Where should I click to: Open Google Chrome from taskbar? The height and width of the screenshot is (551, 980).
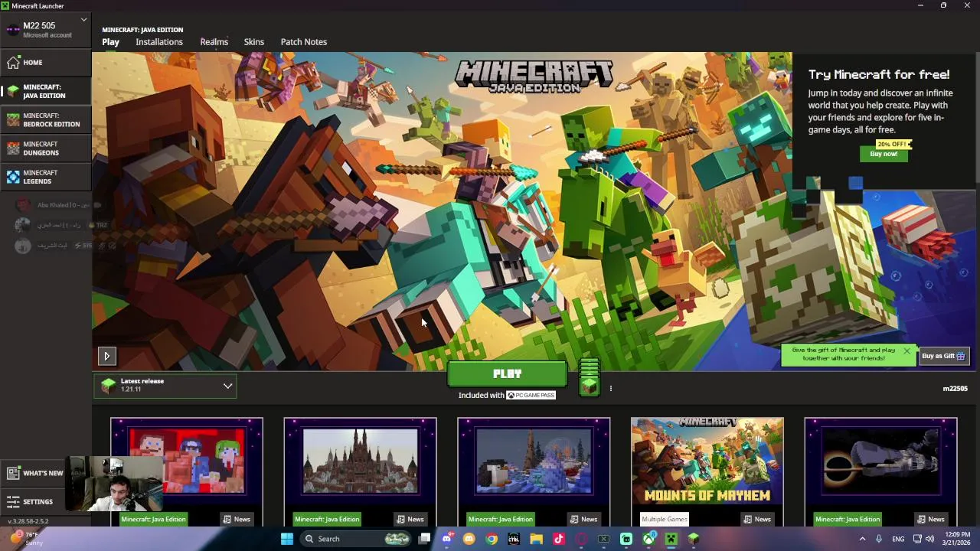pos(492,539)
